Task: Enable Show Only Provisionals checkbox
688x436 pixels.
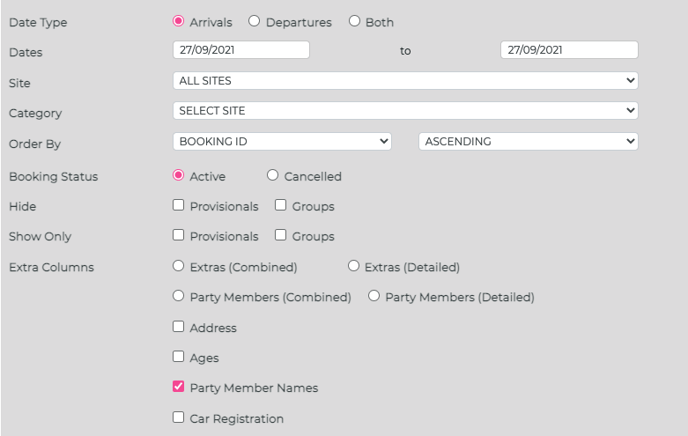Action: (x=178, y=235)
